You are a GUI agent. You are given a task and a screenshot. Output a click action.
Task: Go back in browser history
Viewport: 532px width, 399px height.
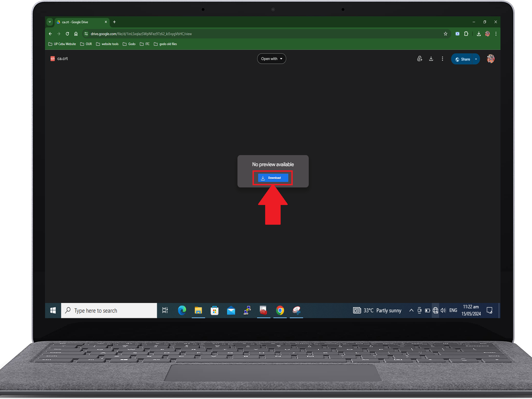pos(50,34)
